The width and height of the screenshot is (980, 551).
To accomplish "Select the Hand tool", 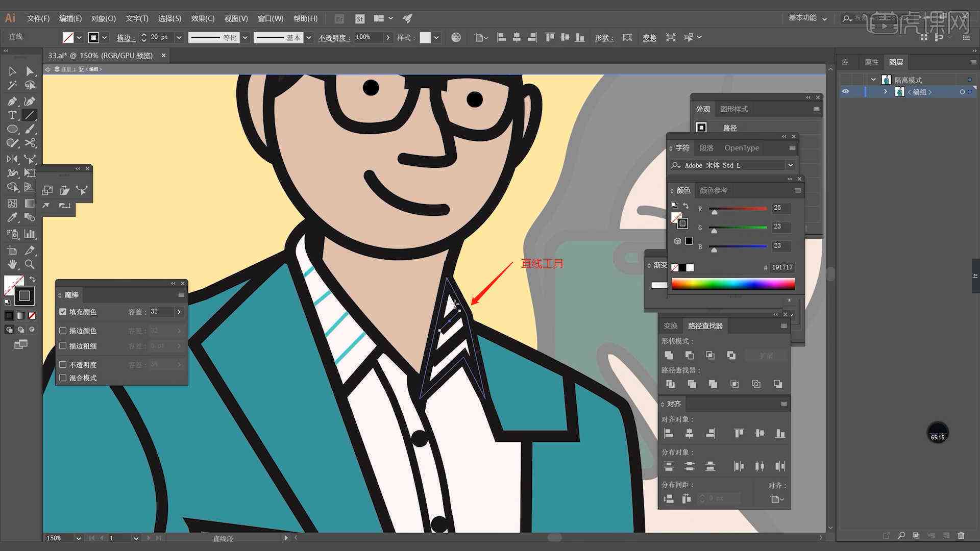I will tap(12, 264).
